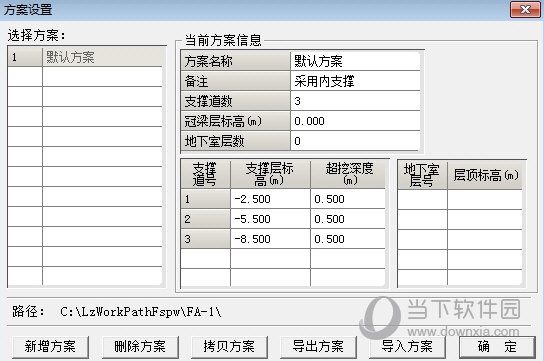The image size is (544, 361).
Task: Edit the 支撑道数 value 3
Action: [x=355, y=101]
